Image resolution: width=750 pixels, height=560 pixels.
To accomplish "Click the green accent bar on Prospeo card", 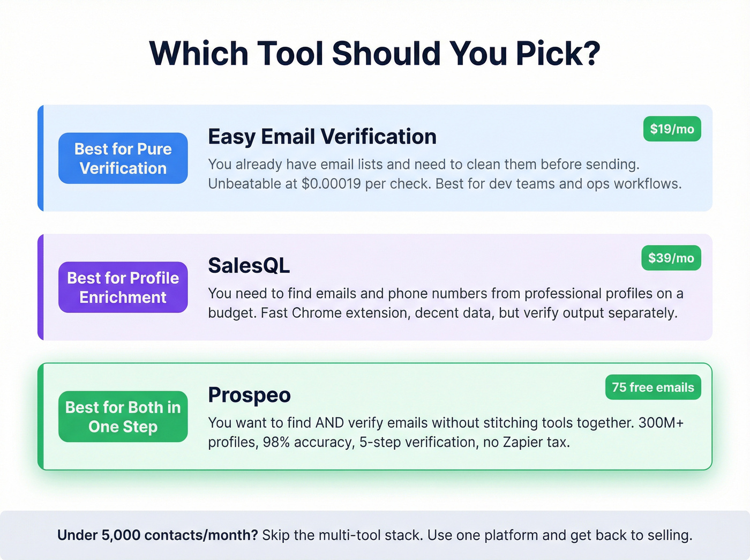I will tap(41, 416).
